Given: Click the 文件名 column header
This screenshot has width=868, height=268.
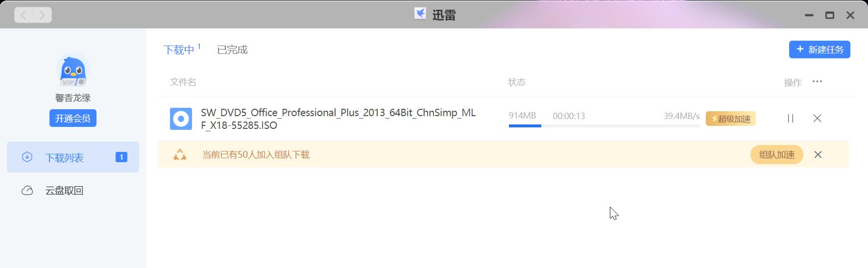Looking at the screenshot, I should 183,82.
